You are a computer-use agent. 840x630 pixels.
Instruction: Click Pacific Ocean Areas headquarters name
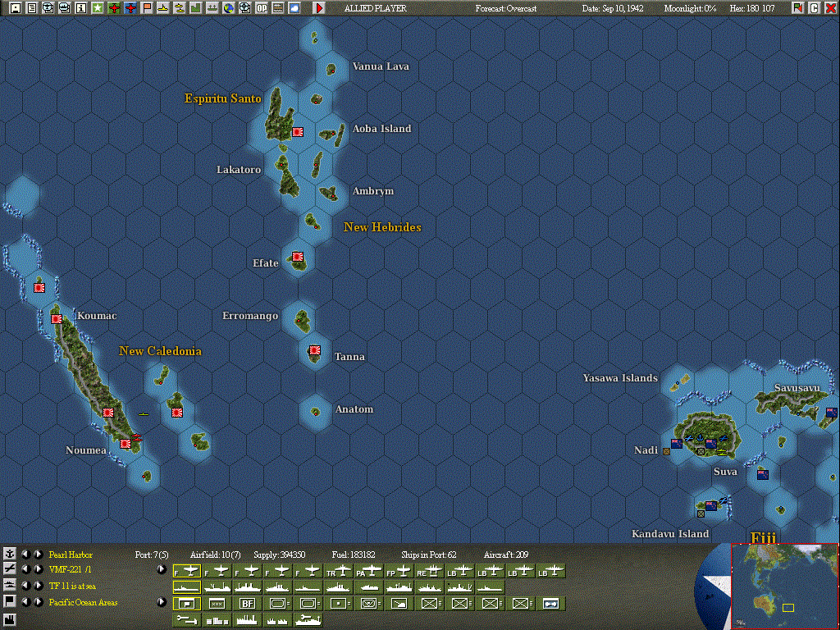pyautogui.click(x=83, y=602)
